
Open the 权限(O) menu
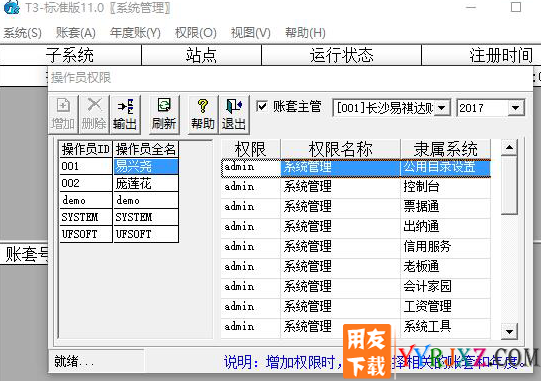point(196,33)
